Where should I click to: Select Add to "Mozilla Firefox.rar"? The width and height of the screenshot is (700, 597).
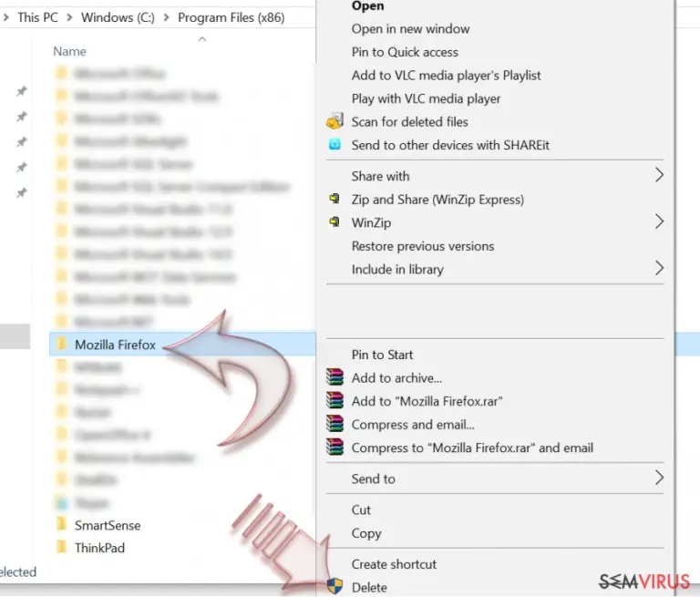(x=427, y=401)
